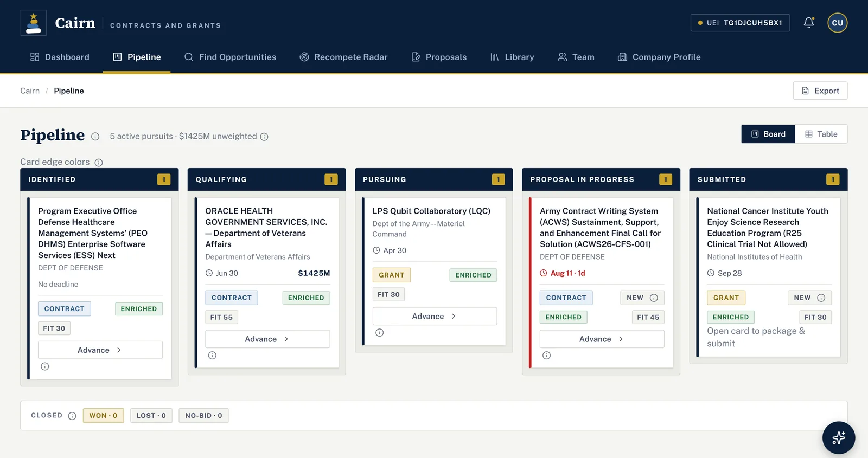Advance the Oracle Health Government Services card
Image resolution: width=868 pixels, height=458 pixels.
pyautogui.click(x=267, y=339)
